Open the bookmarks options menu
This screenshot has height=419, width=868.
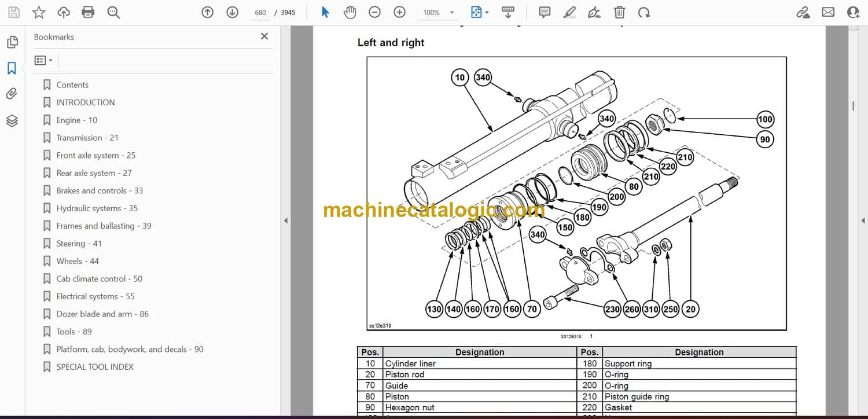43,60
